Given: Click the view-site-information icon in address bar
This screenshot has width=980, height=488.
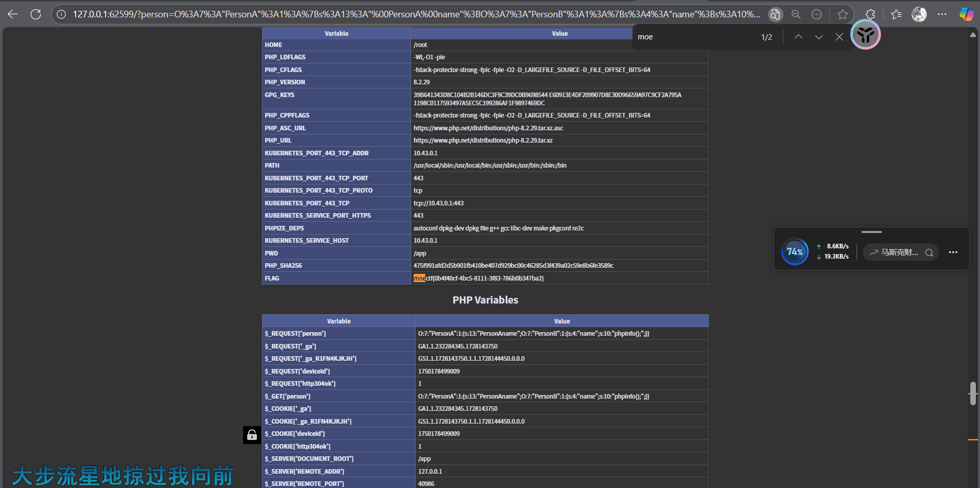Looking at the screenshot, I should 61,14.
